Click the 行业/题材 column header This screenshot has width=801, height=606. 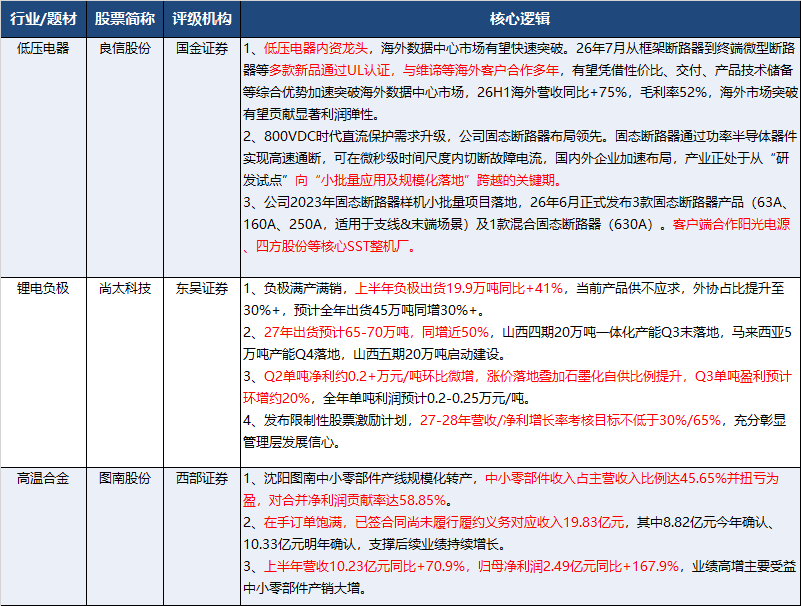point(43,19)
